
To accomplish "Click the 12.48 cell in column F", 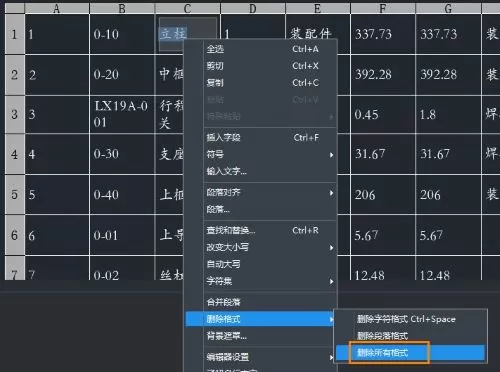I will [x=383, y=268].
